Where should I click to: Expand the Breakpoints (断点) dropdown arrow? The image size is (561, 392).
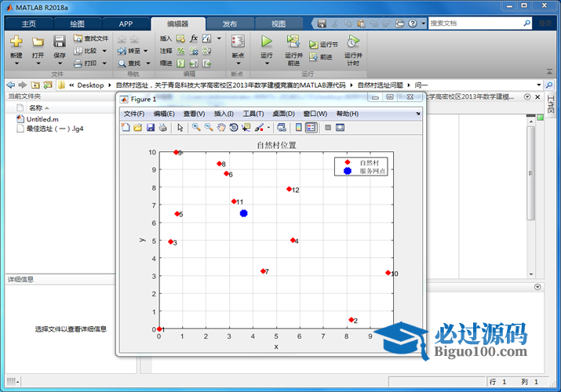(x=238, y=64)
